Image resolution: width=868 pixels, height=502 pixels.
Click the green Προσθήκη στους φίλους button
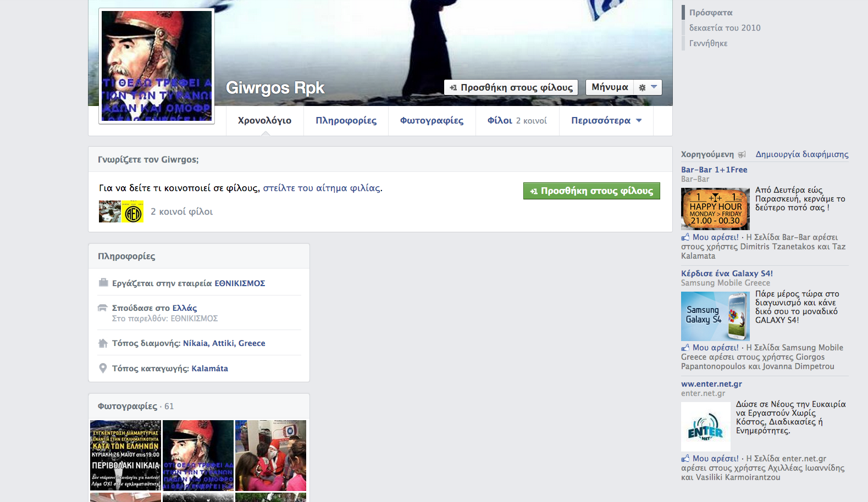coord(591,191)
